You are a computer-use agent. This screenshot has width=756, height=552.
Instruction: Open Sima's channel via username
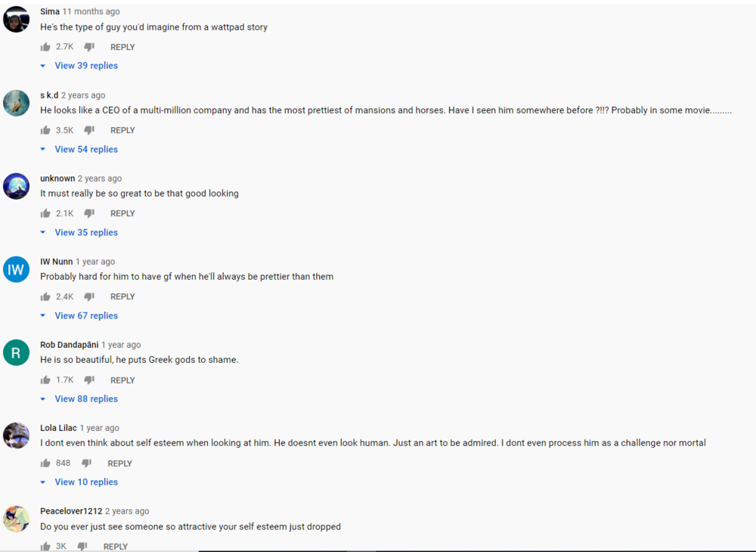click(50, 11)
